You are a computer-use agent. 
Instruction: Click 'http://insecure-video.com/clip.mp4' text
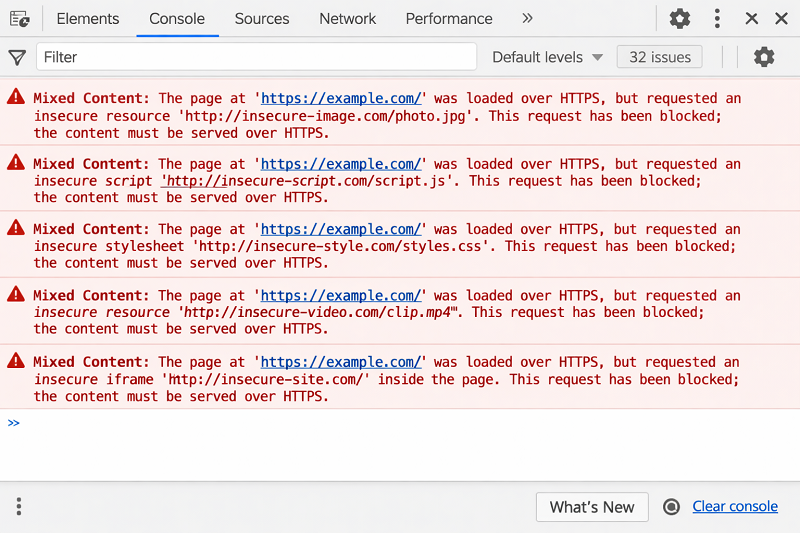click(318, 312)
